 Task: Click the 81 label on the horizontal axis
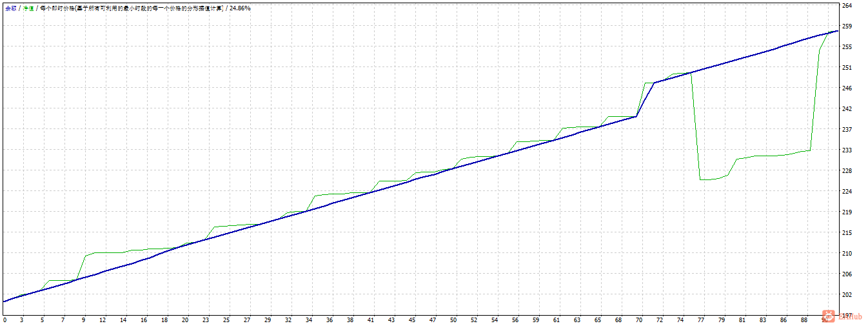coord(742,320)
